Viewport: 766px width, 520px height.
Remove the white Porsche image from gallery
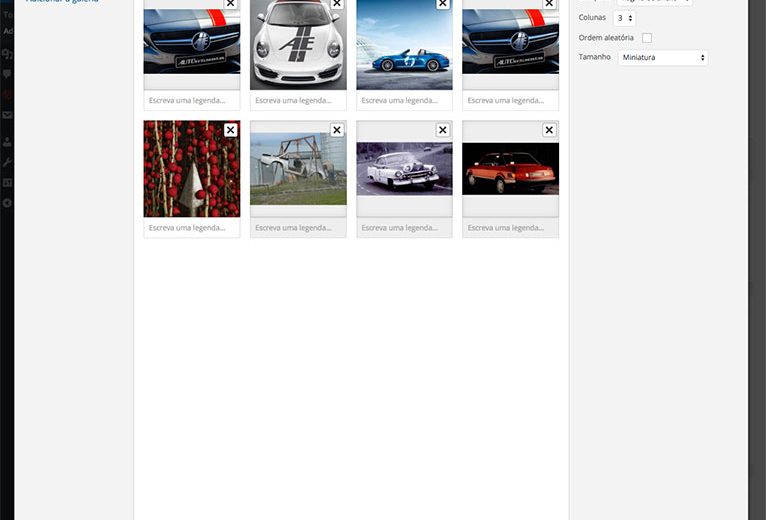click(x=337, y=4)
